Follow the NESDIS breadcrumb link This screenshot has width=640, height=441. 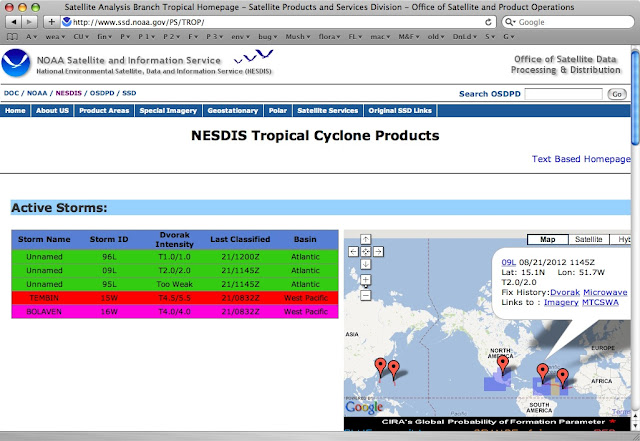69,93
